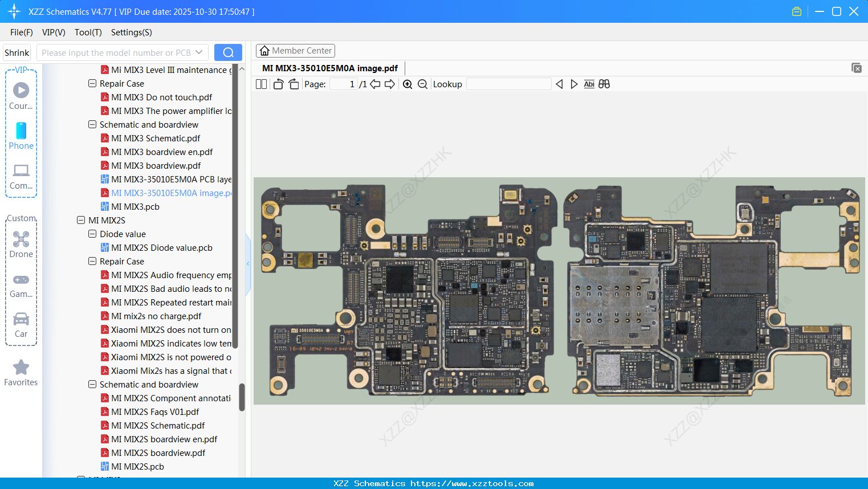The height and width of the screenshot is (489, 868).
Task: Open MI MIX2S Schematic.pdf in tree
Action: pos(158,426)
